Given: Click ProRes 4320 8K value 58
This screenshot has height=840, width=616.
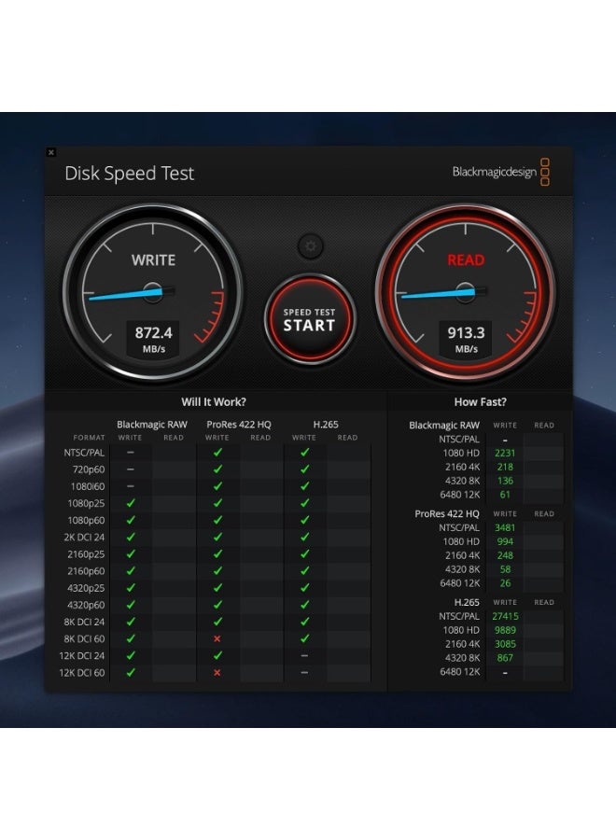Looking at the screenshot, I should coord(505,569).
